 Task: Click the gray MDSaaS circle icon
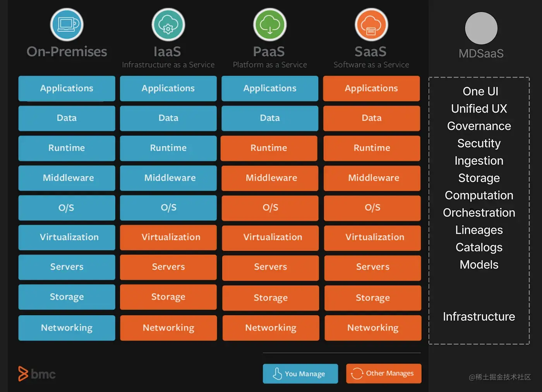coord(481,28)
